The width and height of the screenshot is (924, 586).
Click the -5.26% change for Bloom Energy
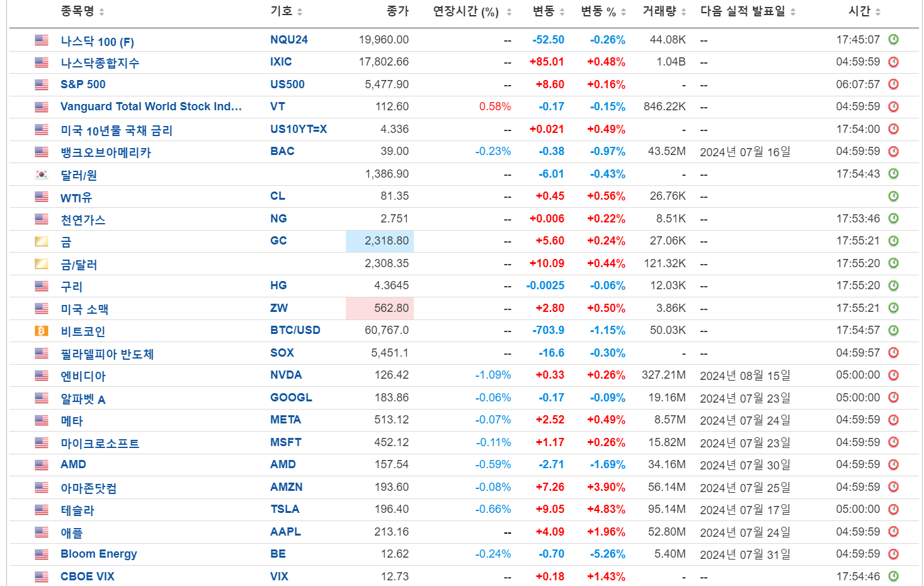pos(608,554)
